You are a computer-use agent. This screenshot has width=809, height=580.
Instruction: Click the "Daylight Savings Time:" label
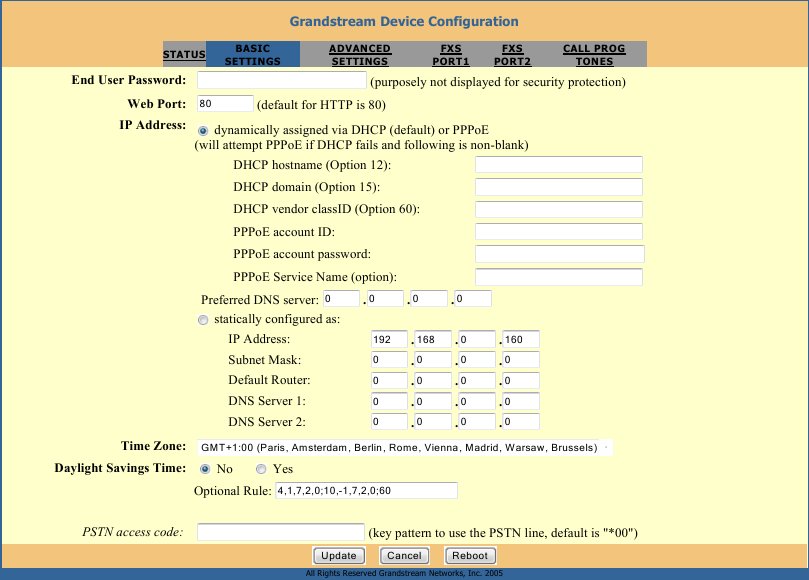tap(120, 468)
